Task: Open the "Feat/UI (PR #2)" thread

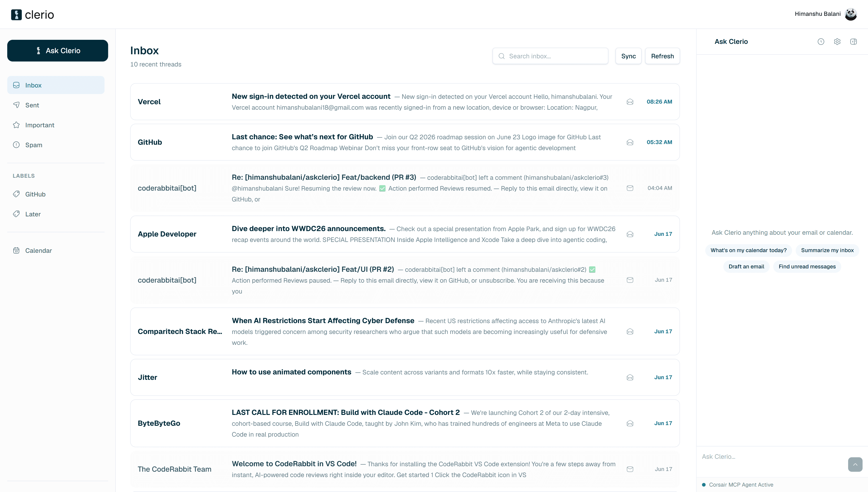Action: tap(405, 280)
